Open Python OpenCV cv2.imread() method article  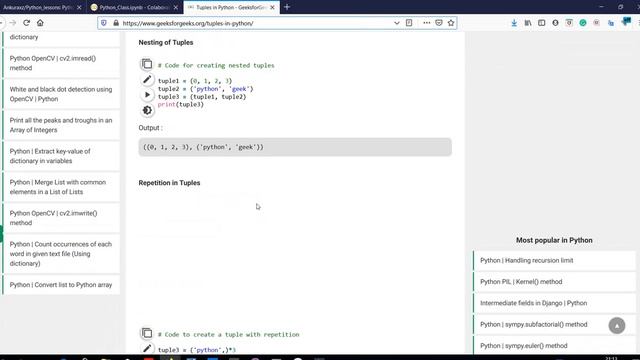tap(61, 63)
